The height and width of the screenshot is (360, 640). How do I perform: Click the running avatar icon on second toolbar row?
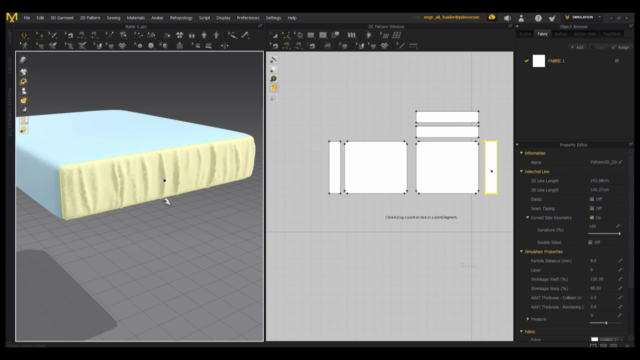click(24, 46)
